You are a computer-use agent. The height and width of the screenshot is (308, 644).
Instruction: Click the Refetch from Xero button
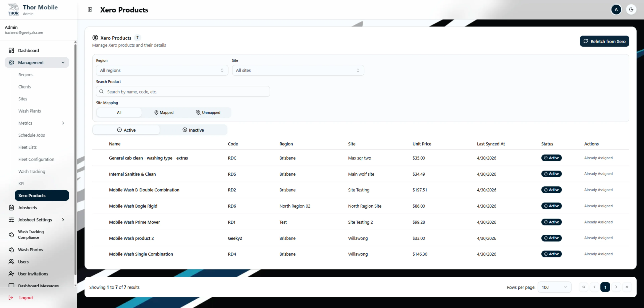point(604,41)
